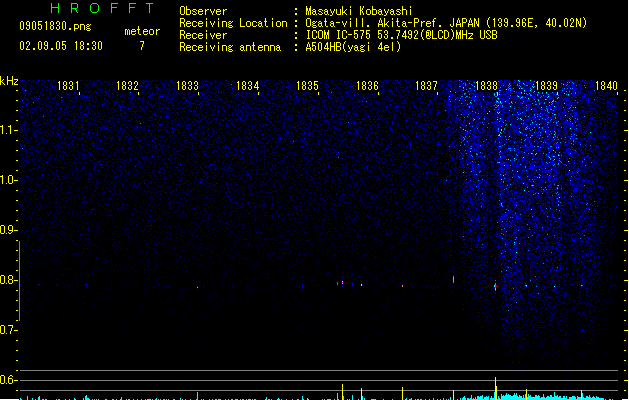The image size is (629, 400).
Task: Click the Receiving Location label
Action: 233,23
